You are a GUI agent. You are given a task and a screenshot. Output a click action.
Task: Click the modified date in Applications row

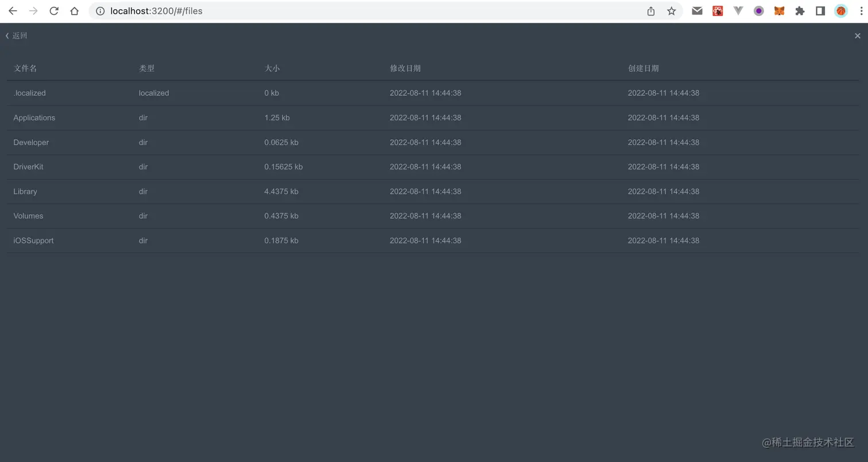pyautogui.click(x=425, y=118)
